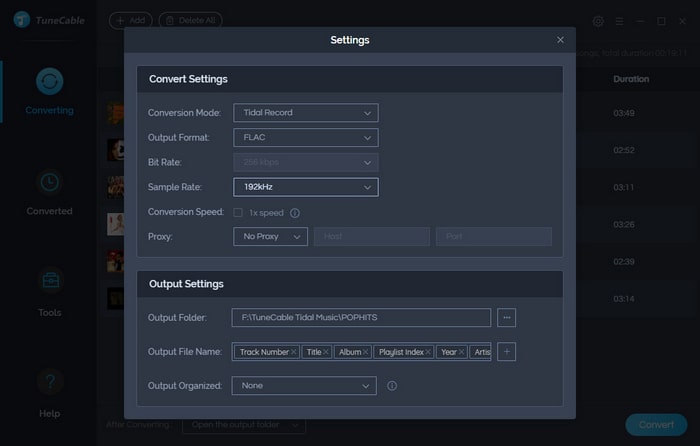Open the Conversion Mode dropdown
This screenshot has width=700, height=446.
(306, 113)
